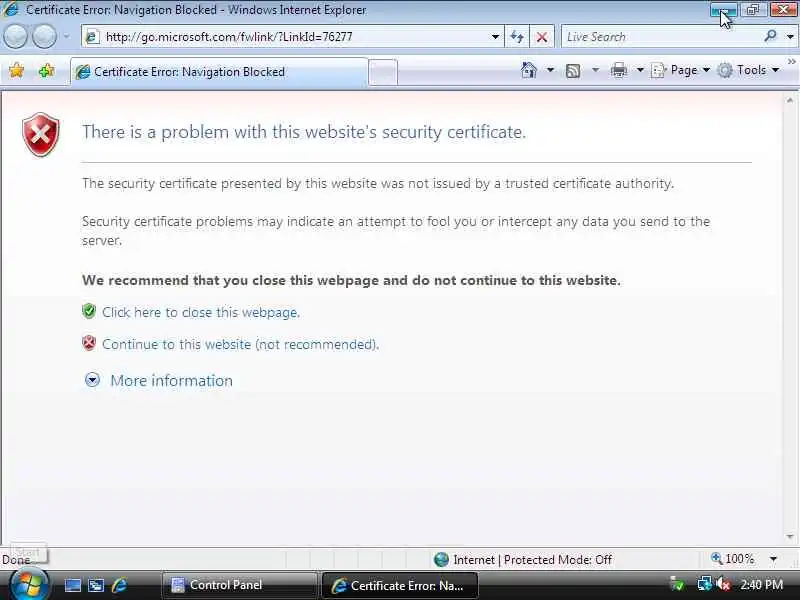
Task: Click the 2:40 PM clock
Action: [761, 584]
